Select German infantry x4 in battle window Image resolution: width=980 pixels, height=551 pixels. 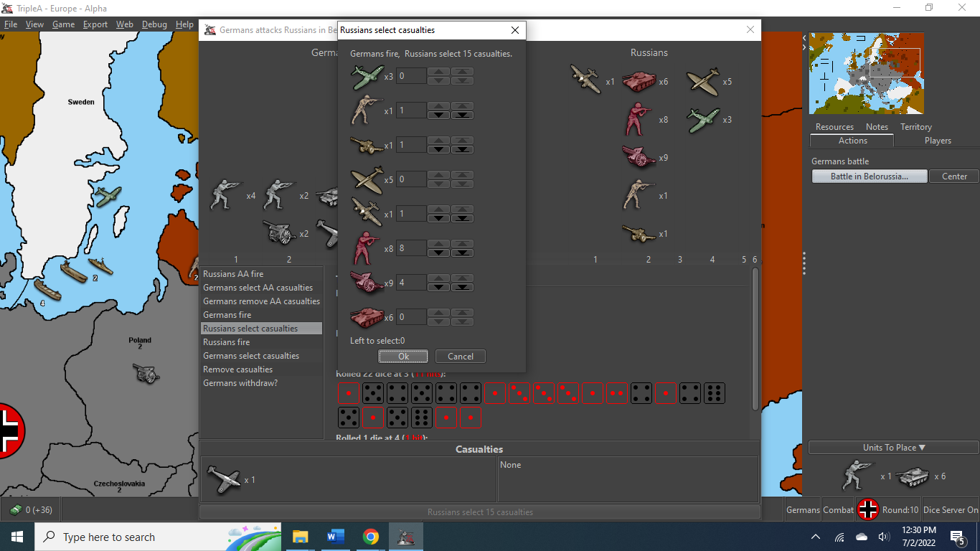[x=226, y=195]
